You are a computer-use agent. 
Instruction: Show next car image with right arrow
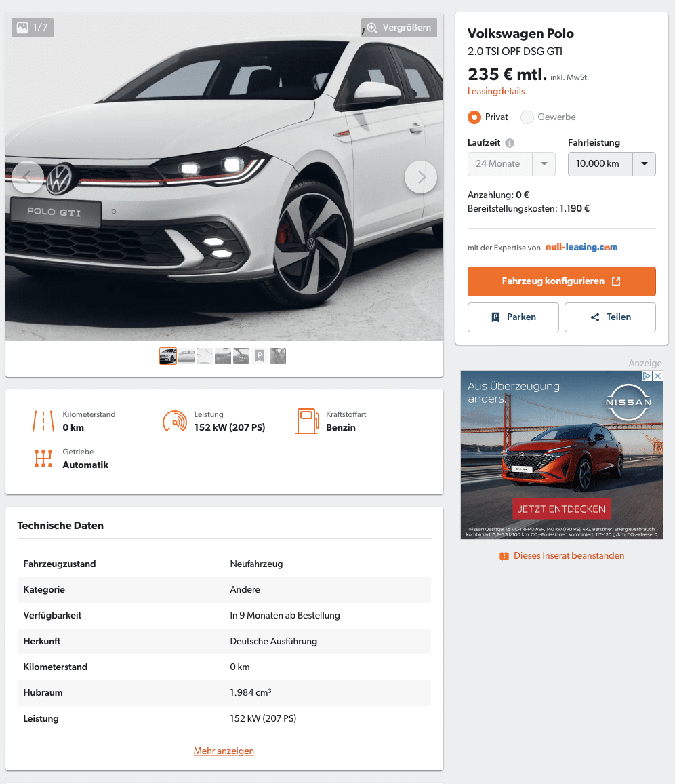(x=421, y=177)
